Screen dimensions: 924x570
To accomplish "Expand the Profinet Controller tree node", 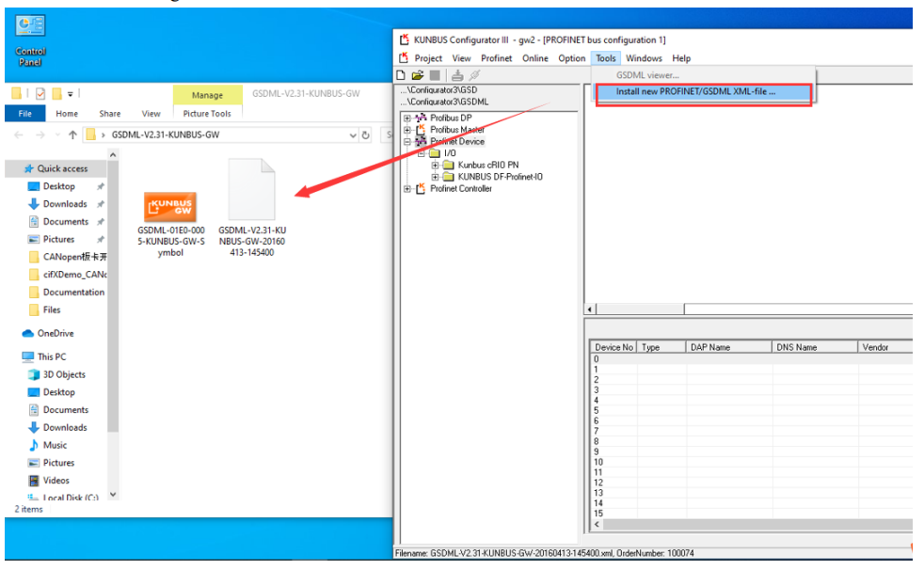I will pos(407,188).
